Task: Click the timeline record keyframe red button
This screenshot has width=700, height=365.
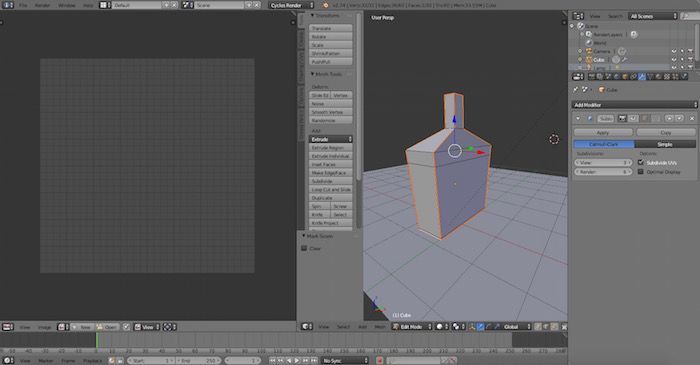Action: [x=380, y=361]
